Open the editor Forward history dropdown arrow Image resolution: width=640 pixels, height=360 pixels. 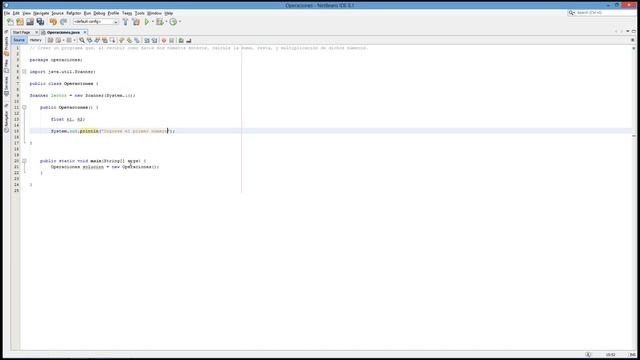[74, 40]
